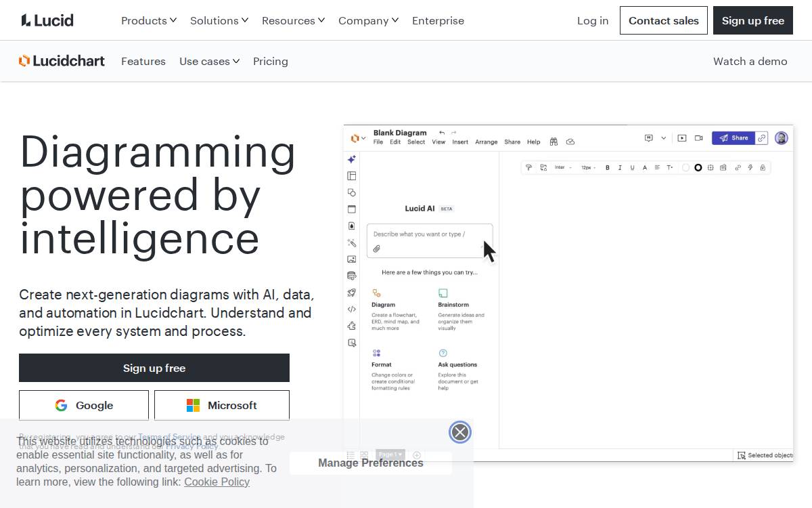The width and height of the screenshot is (812, 508).
Task: Click the white fill color swatch
Action: [x=685, y=167]
